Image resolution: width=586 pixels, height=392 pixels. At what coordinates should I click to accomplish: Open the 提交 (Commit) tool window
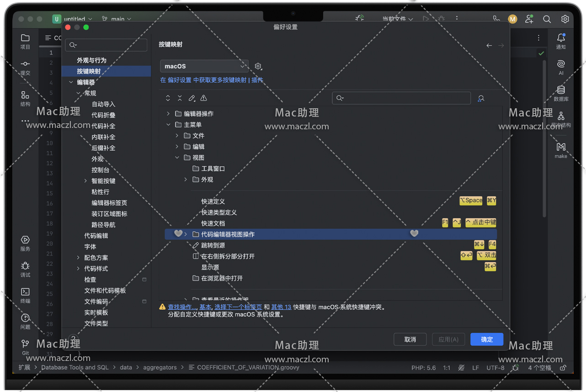(x=25, y=64)
